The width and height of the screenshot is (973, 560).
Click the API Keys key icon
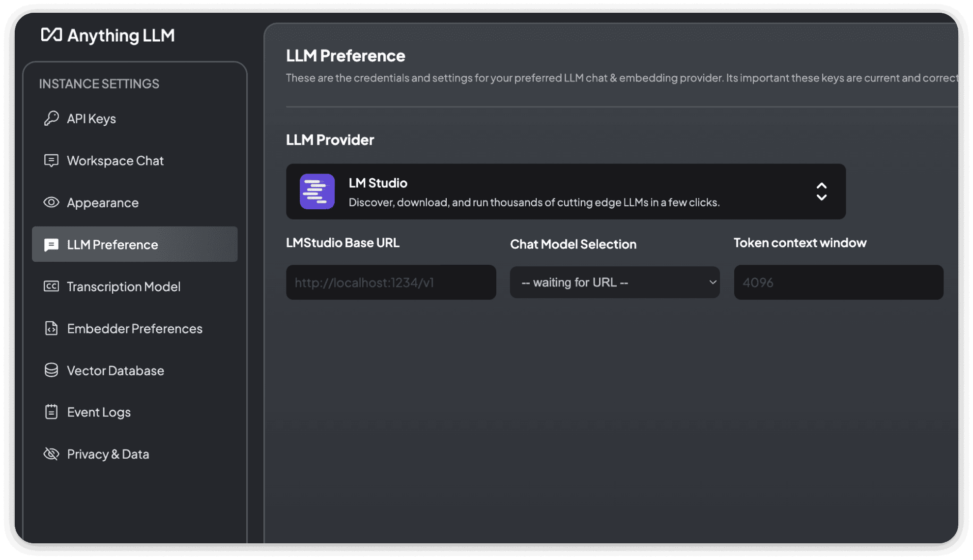(x=51, y=118)
